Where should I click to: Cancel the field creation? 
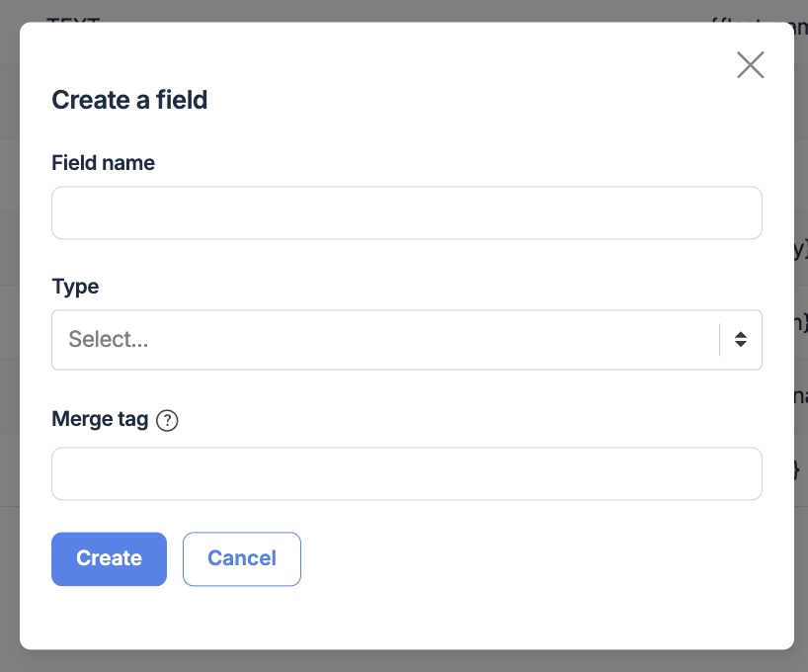242,559
